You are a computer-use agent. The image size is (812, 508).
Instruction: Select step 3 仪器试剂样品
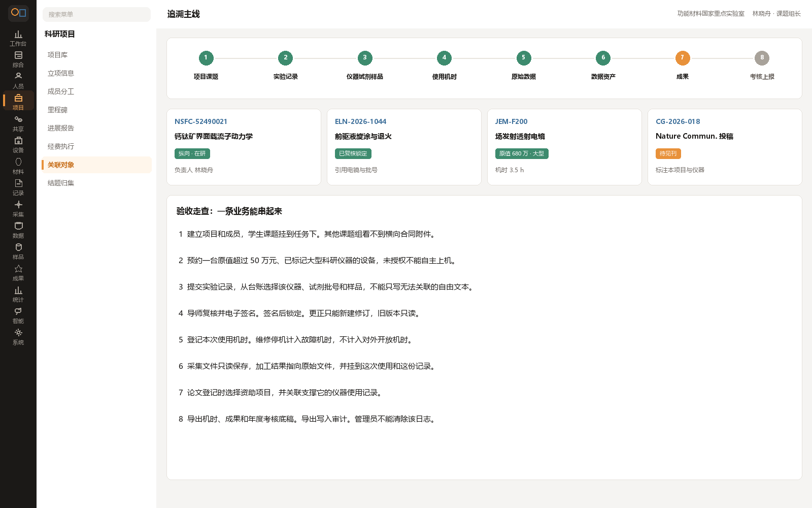364,66
